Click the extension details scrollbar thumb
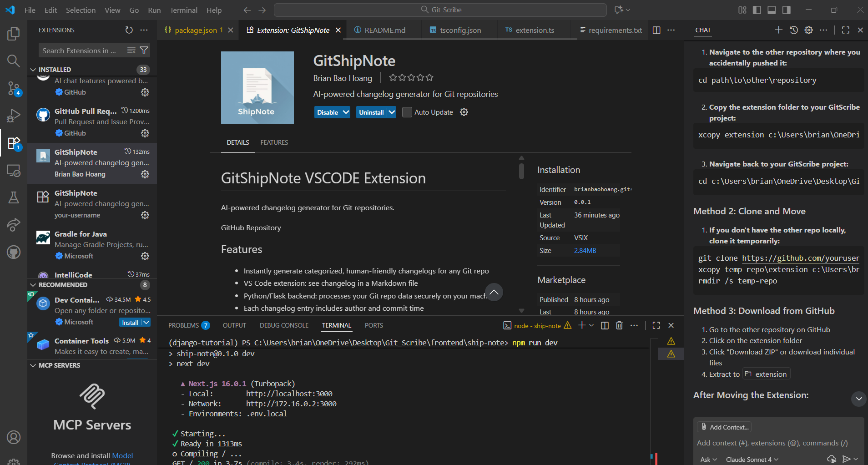The image size is (868, 465). [521, 171]
